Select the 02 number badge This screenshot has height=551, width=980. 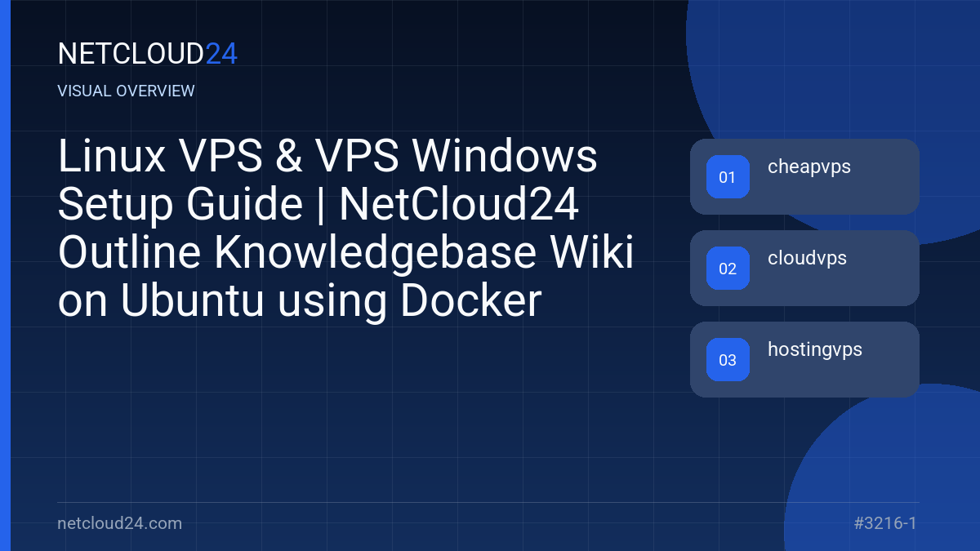click(x=728, y=268)
